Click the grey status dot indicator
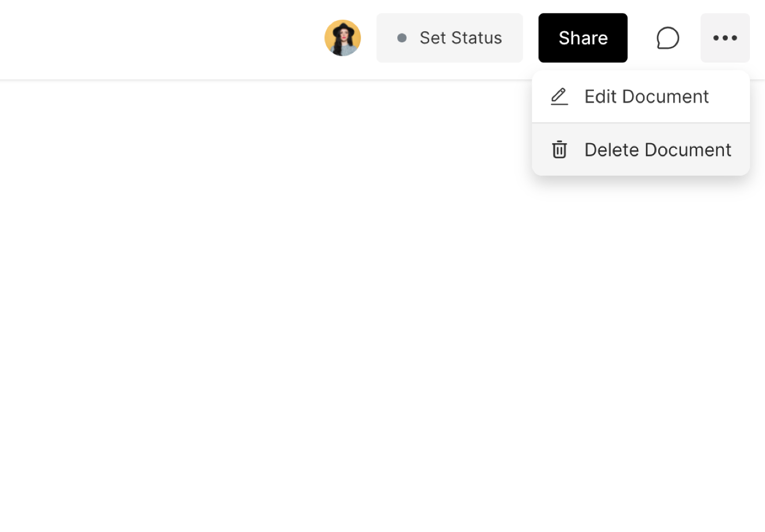This screenshot has height=532, width=765. click(x=401, y=38)
